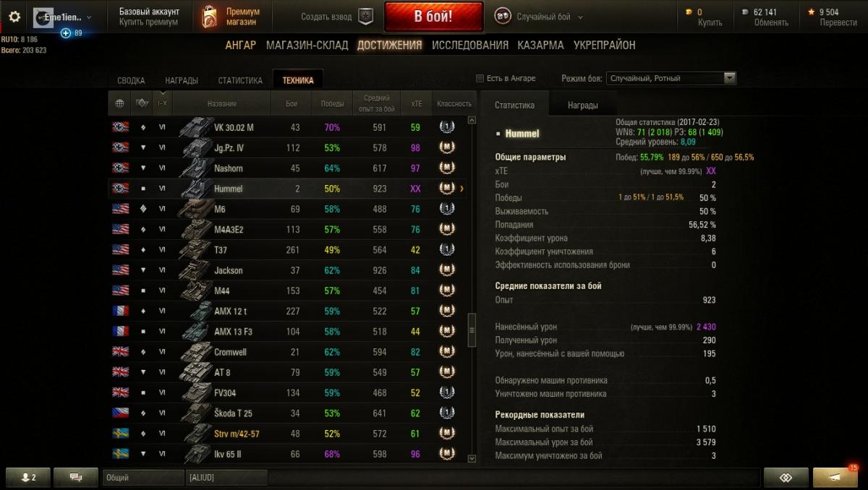Expand the Случайный бой battle type selector
This screenshot has width=868, height=490.
539,17
